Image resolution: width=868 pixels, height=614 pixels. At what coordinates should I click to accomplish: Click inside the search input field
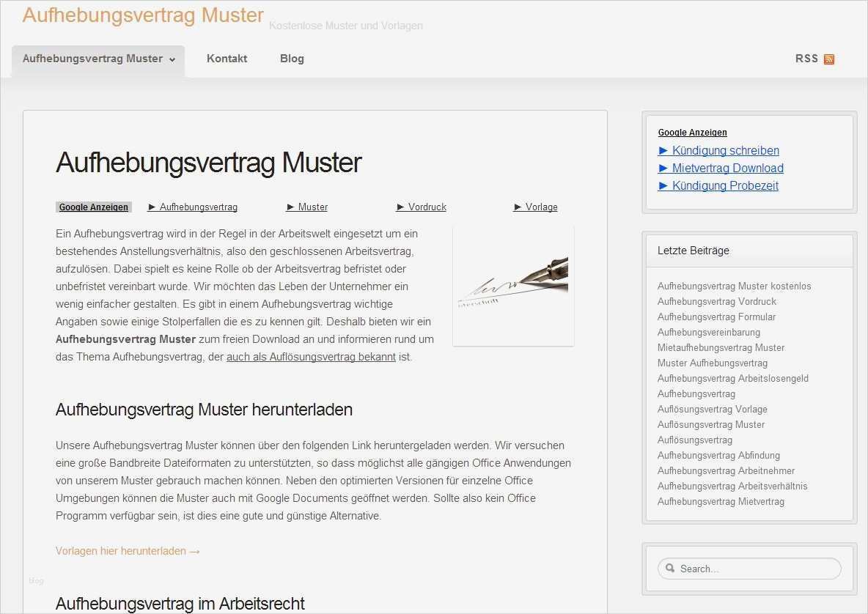coord(748,569)
